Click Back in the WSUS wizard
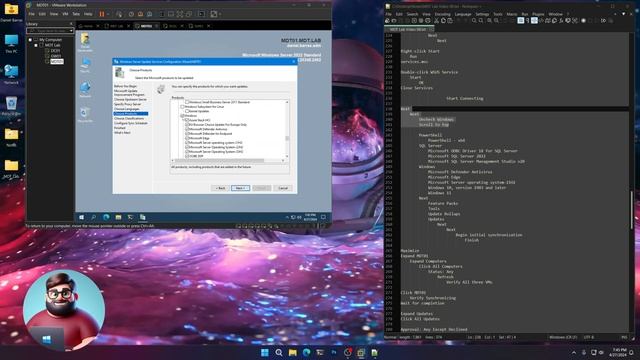The image size is (640, 360). tap(220, 188)
